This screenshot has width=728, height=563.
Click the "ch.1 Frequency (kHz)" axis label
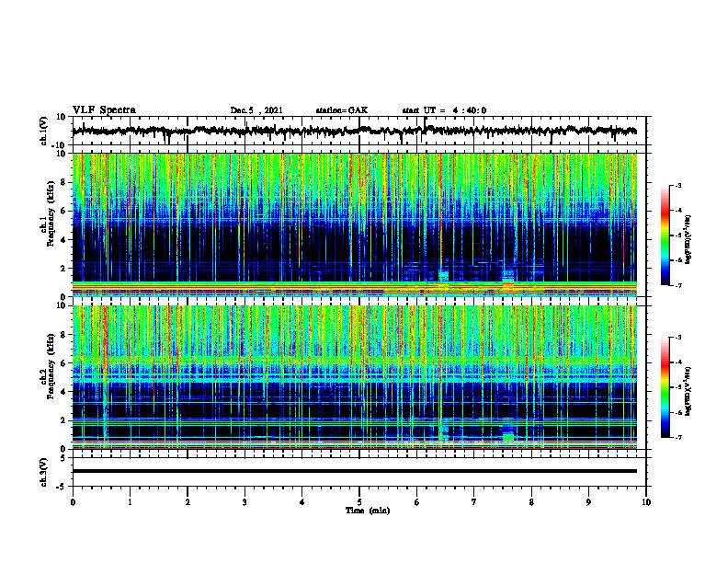pos(49,213)
